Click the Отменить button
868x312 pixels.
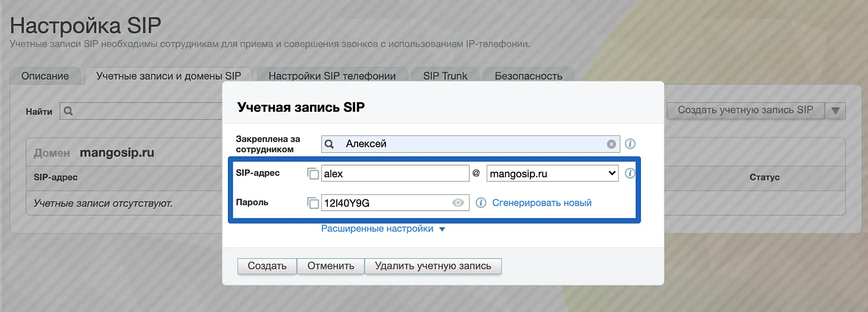click(x=330, y=266)
